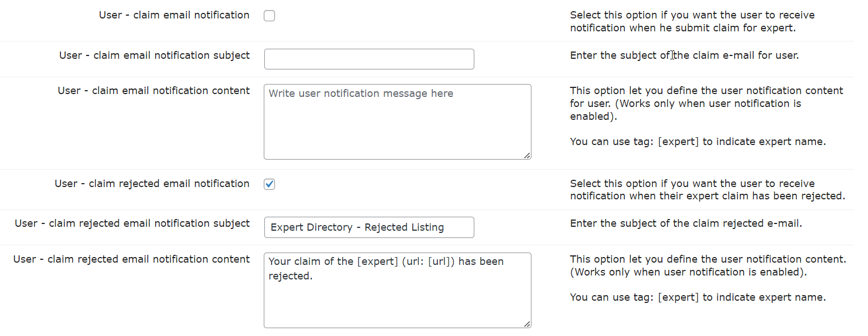Viewport: 868px width, 336px height.
Task: Click the 'User - claim email notification content' label
Action: tap(154, 90)
